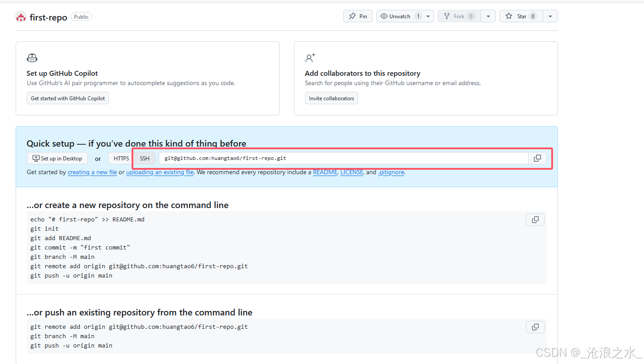Click the fork icon in Fork button
The height and width of the screenshot is (364, 644).
point(446,16)
